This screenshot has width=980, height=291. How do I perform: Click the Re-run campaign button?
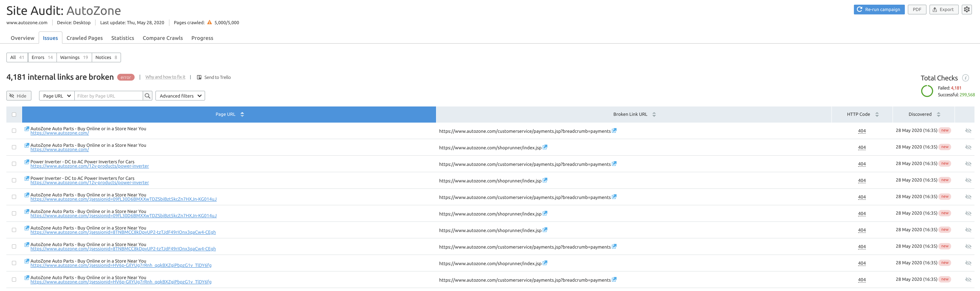pyautogui.click(x=879, y=10)
